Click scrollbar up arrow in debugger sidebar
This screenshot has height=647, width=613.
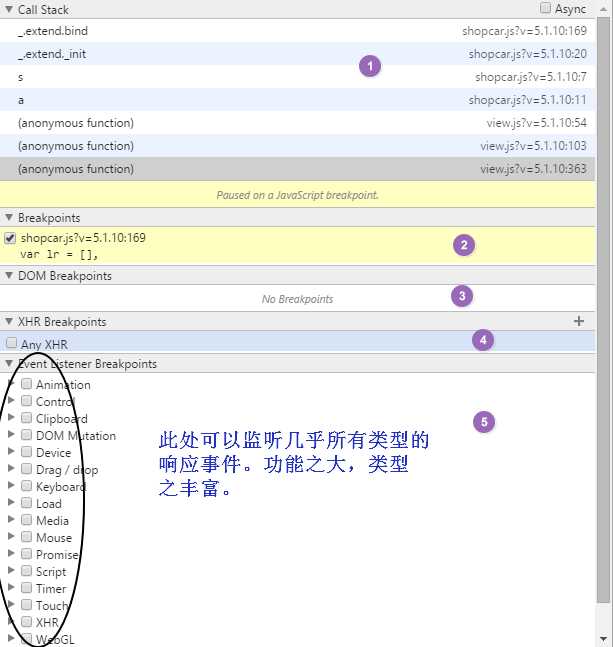[604, 9]
